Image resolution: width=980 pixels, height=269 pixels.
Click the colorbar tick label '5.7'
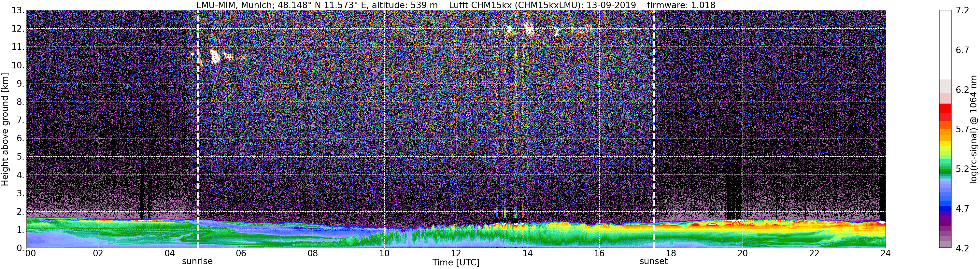962,129
